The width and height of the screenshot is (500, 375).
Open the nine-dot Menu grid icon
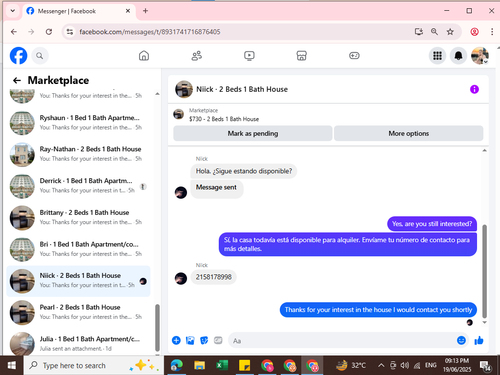coord(437,56)
